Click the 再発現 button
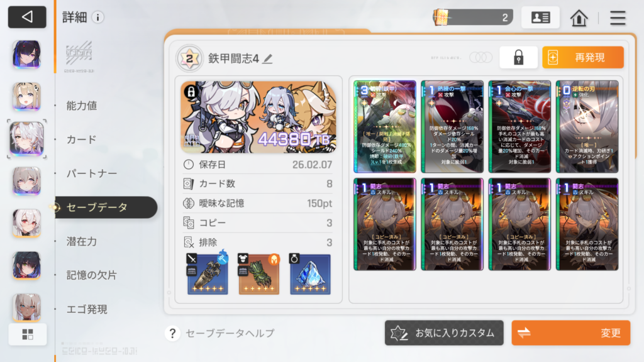 (583, 57)
